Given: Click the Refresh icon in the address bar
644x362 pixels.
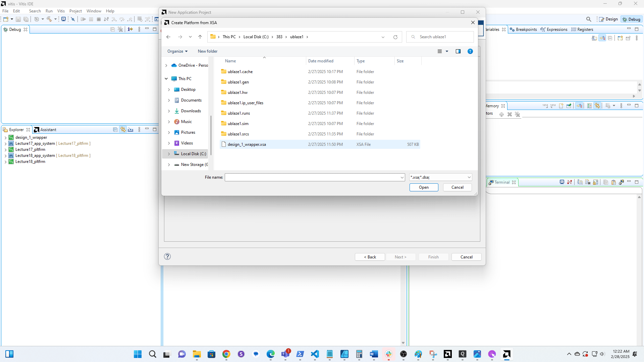Looking at the screenshot, I should pyautogui.click(x=395, y=37).
